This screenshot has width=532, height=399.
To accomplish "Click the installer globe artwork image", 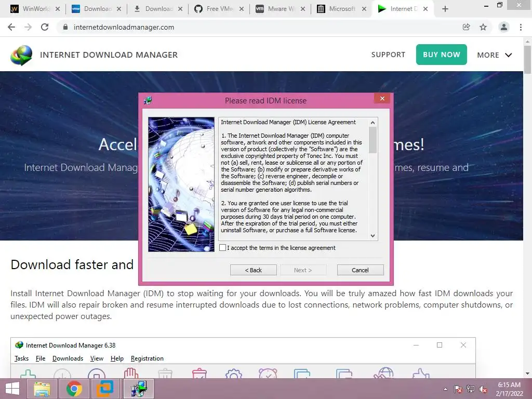I will pos(181,184).
